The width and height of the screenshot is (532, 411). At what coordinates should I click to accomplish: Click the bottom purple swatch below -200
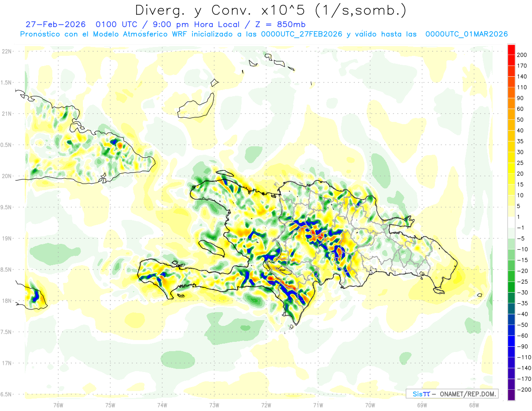point(511,395)
